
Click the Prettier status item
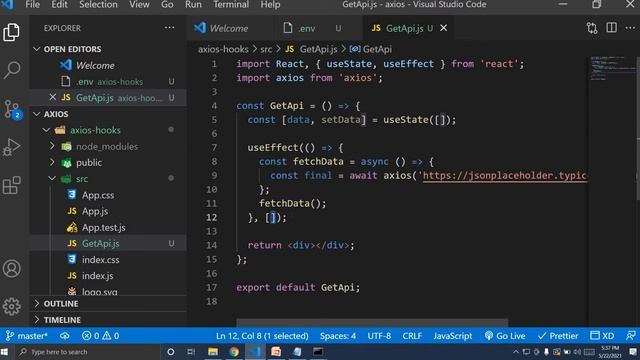(x=558, y=336)
